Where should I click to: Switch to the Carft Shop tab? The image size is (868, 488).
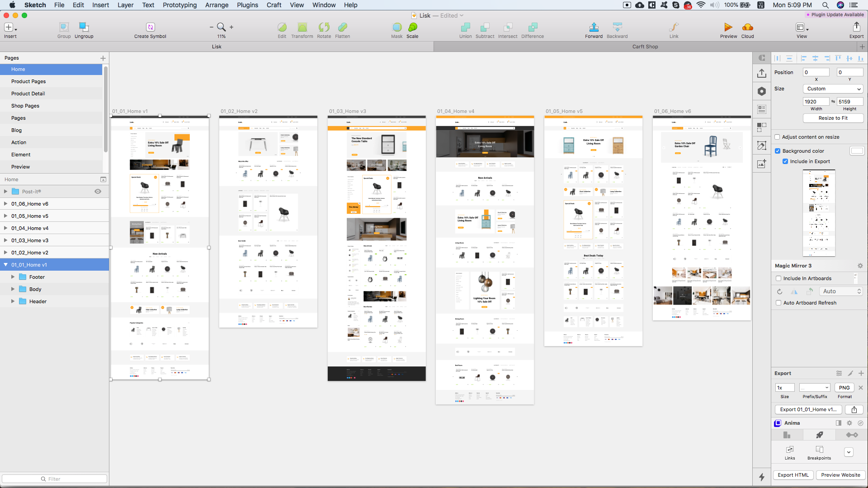645,47
